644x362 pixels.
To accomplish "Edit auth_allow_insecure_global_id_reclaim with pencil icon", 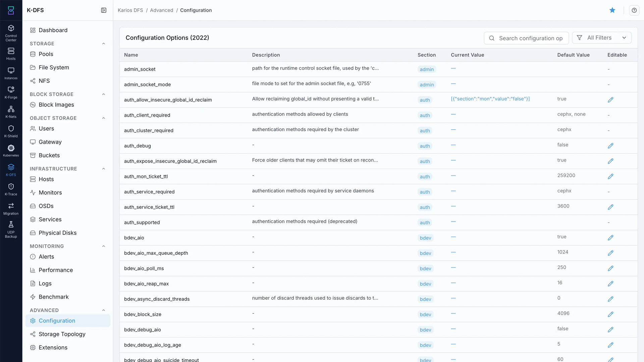I will [610, 100].
